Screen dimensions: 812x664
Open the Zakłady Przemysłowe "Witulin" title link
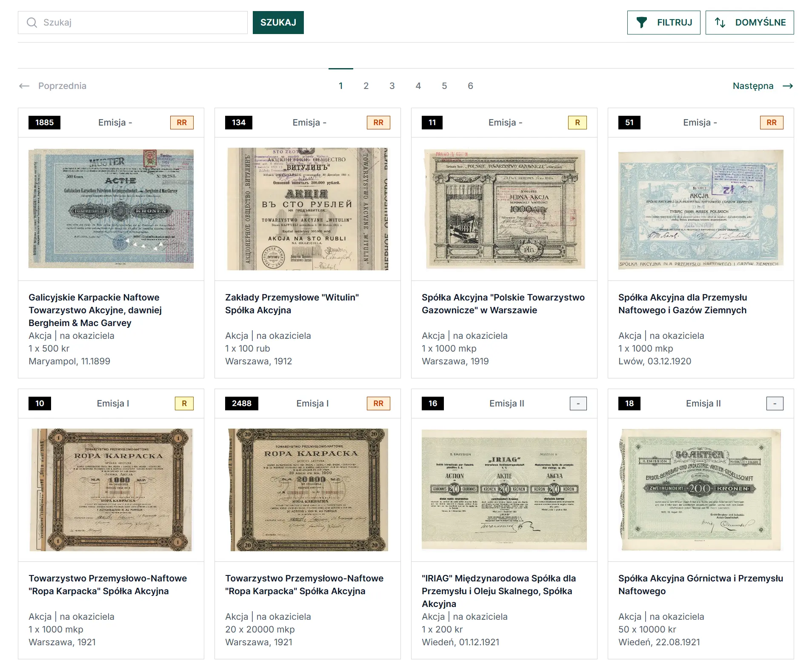(x=292, y=303)
